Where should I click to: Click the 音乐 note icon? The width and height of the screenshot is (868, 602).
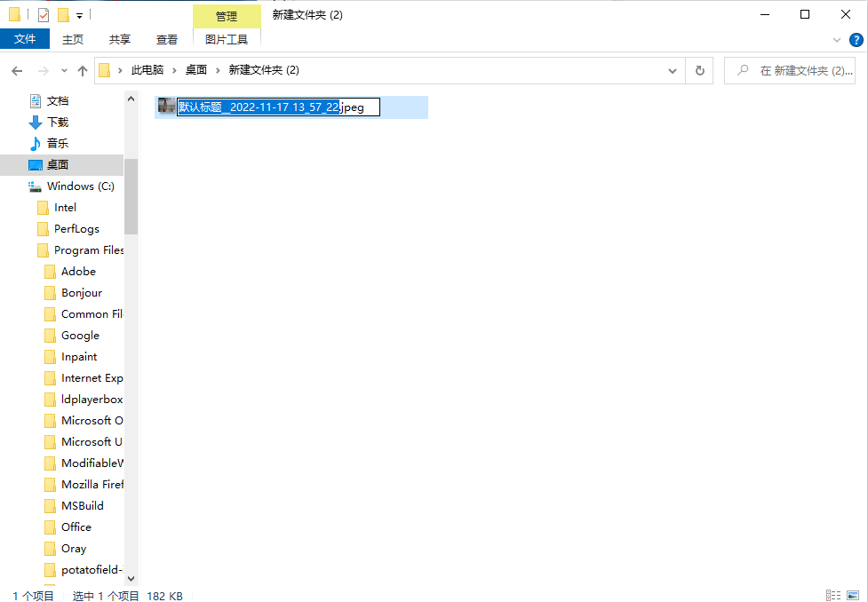36,143
